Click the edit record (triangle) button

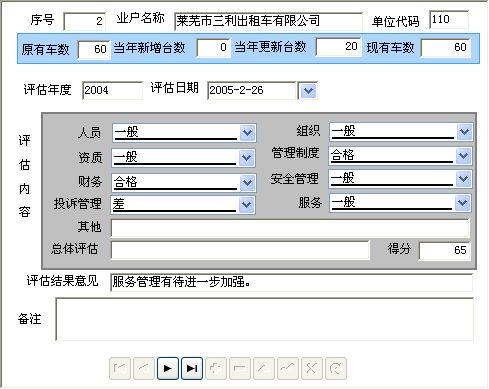[x=264, y=368]
